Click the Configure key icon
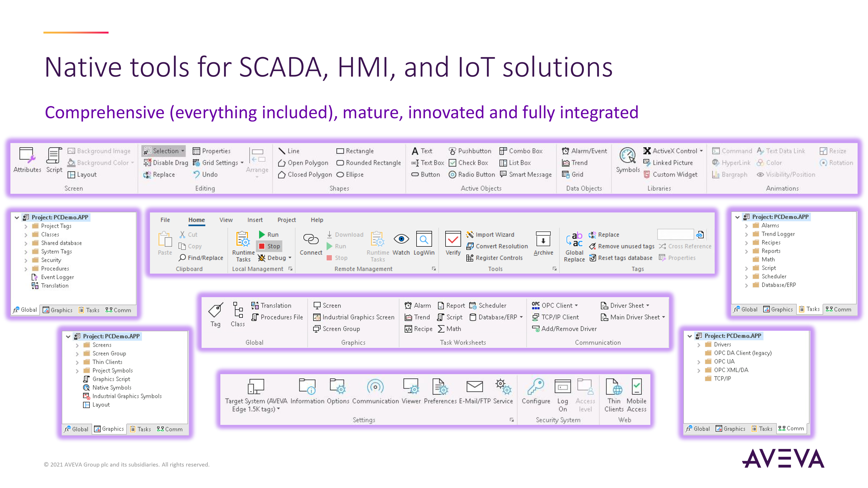The image size is (868, 488). tap(535, 387)
